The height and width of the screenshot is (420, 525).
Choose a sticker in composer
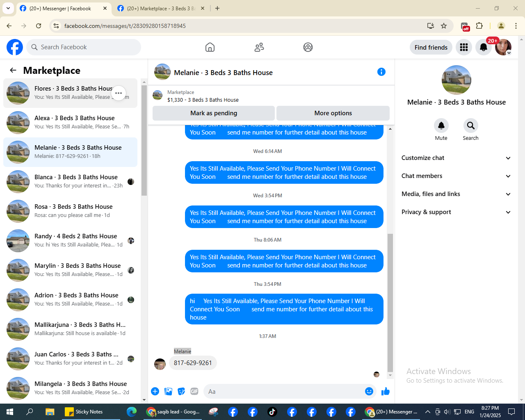click(181, 391)
